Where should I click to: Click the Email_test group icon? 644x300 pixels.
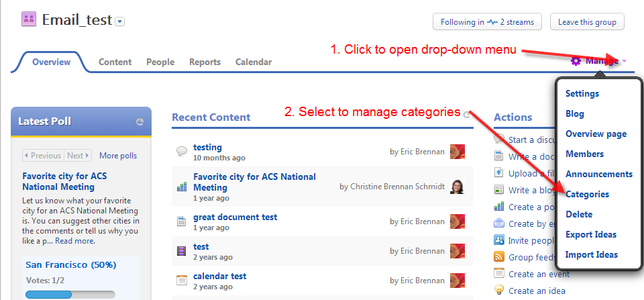(x=29, y=20)
